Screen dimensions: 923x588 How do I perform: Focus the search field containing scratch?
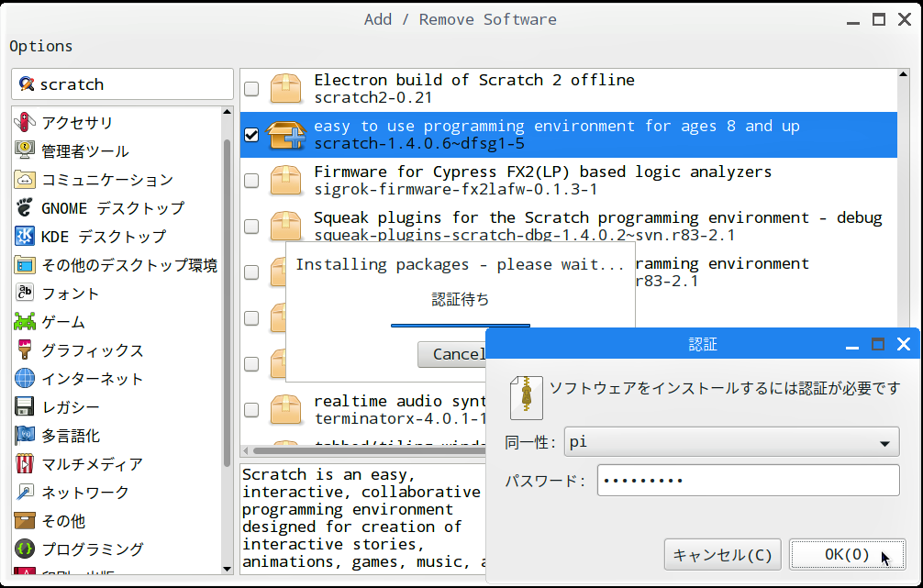coord(122,84)
